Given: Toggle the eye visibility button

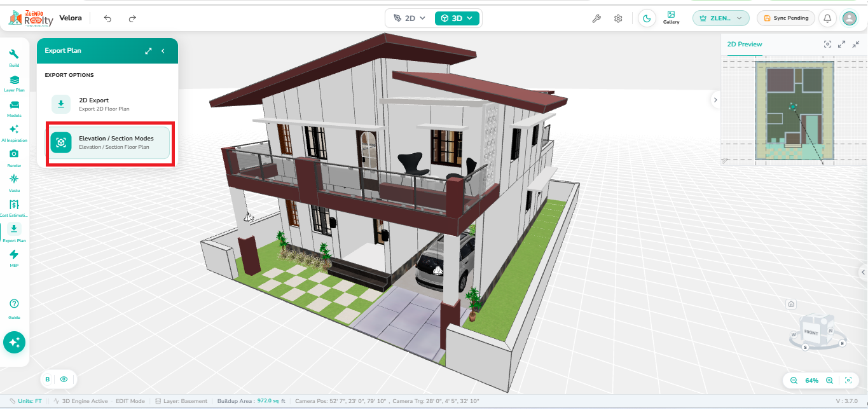Looking at the screenshot, I should pos(64,379).
